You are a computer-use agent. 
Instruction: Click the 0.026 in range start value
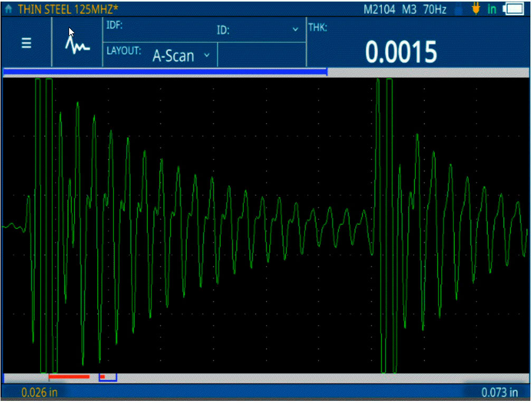coord(39,392)
